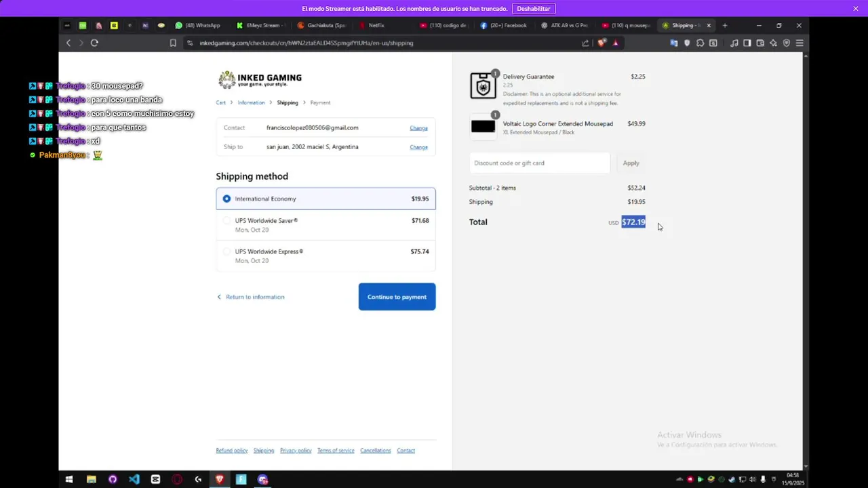This screenshot has height=488, width=868.
Task: Switch to the codigo de YouTube tab
Action: (443, 25)
